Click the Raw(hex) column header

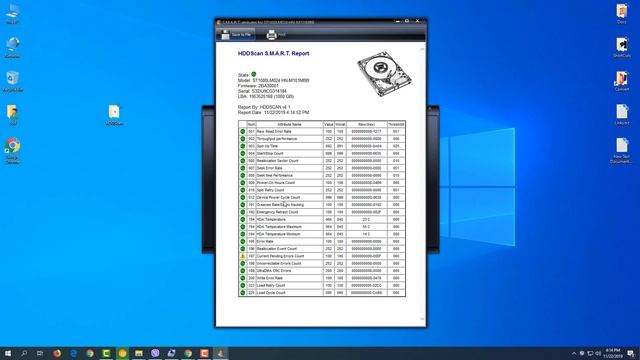tap(367, 124)
